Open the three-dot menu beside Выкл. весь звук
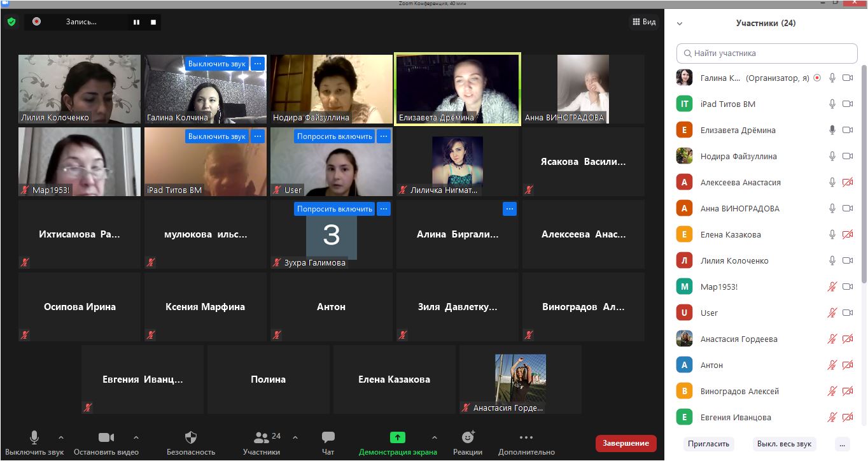868x461 pixels. [x=842, y=444]
